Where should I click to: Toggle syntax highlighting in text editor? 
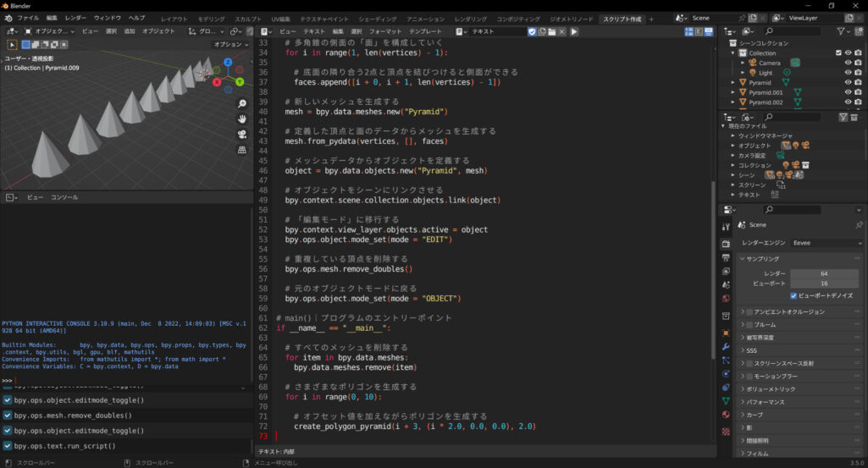point(709,31)
